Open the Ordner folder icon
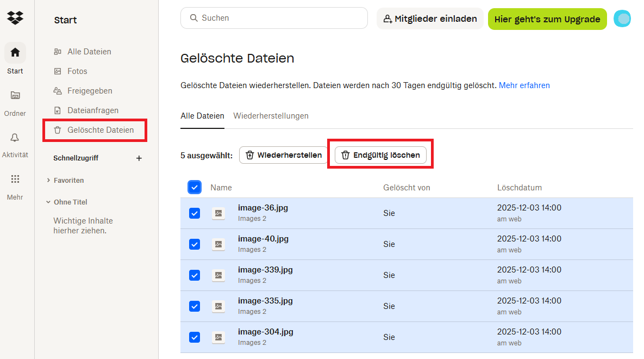The width and height of the screenshot is (644, 359). pos(15,95)
